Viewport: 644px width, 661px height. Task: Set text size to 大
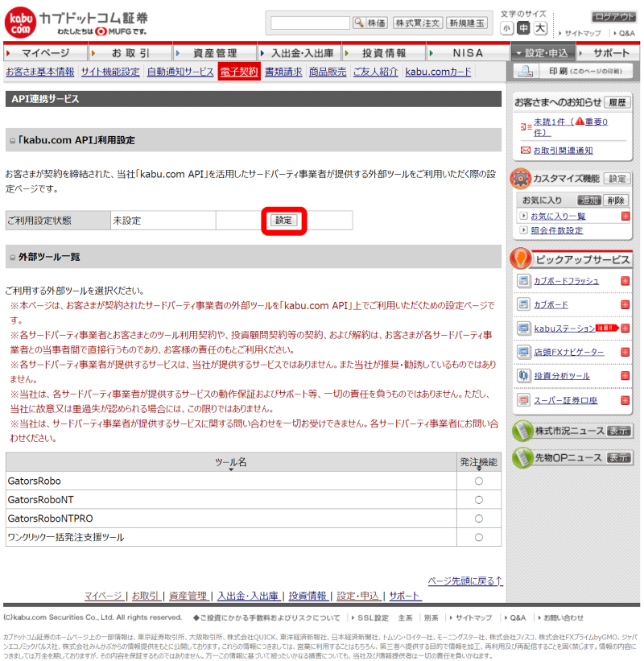click(540, 28)
